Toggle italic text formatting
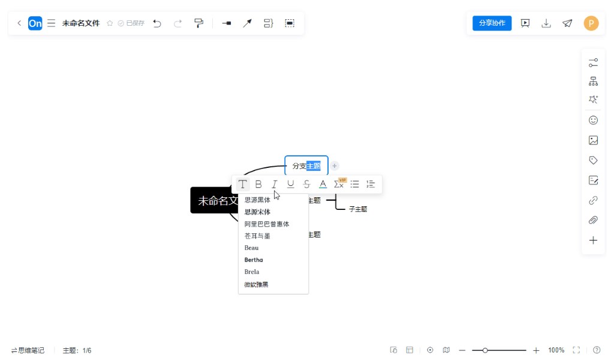 click(275, 184)
